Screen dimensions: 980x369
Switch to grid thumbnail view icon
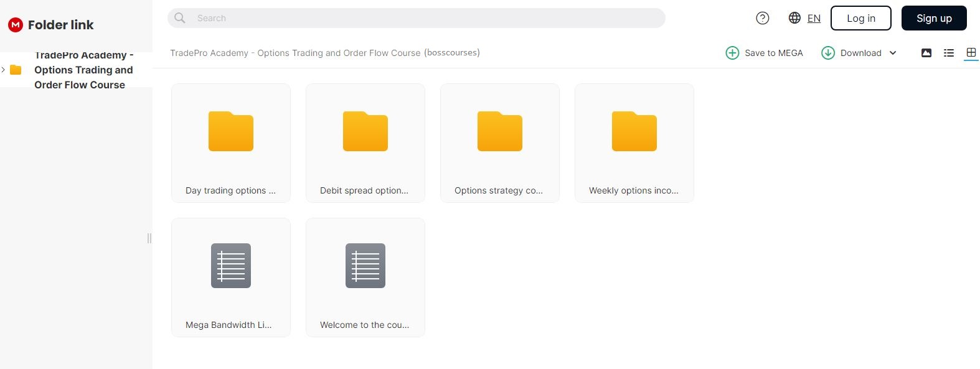tap(971, 52)
